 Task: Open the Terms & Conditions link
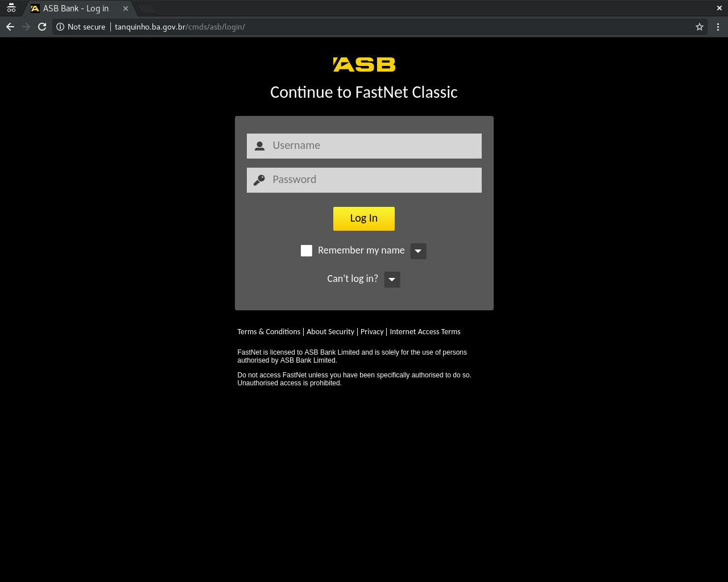[269, 332]
